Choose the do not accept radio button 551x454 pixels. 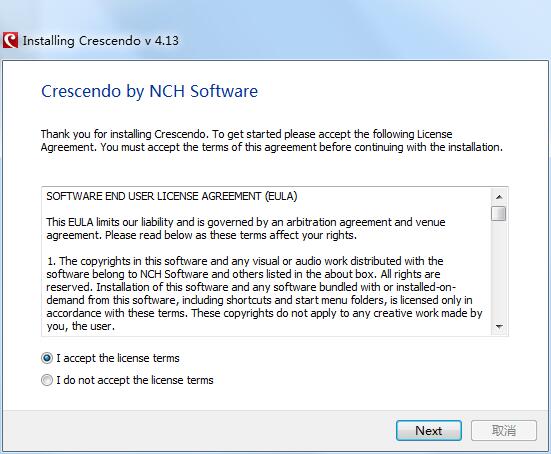pyautogui.click(x=47, y=380)
